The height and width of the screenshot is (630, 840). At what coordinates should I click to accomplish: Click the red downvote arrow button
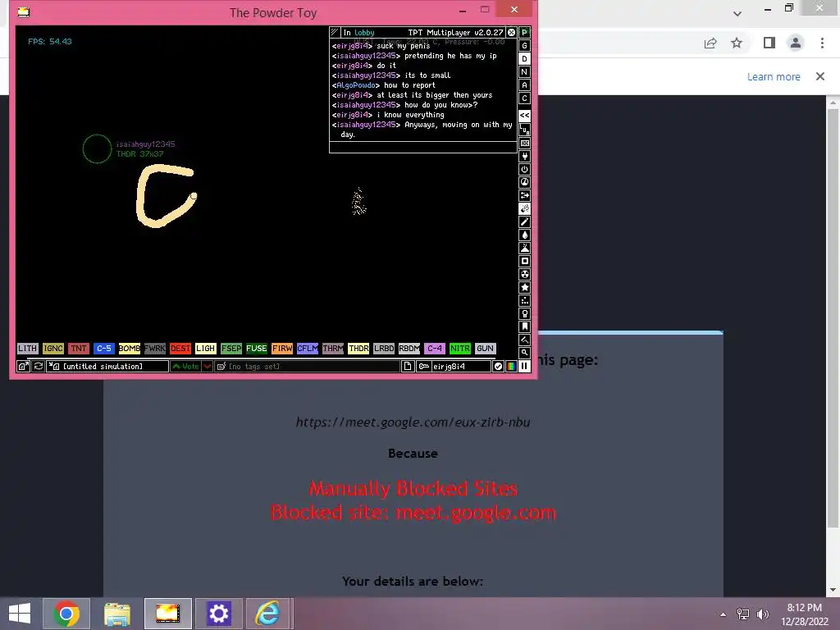tap(208, 367)
